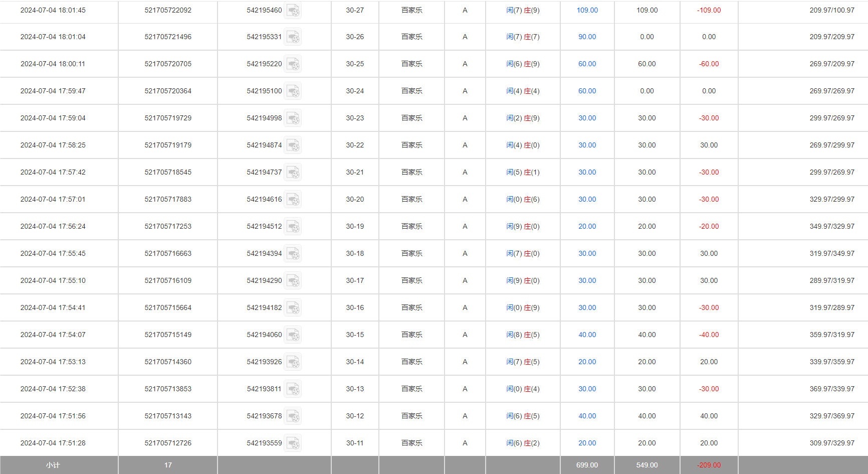Click the 百家乐 label on row 30-22
Viewport: 868px width, 474px height.
[411, 145]
